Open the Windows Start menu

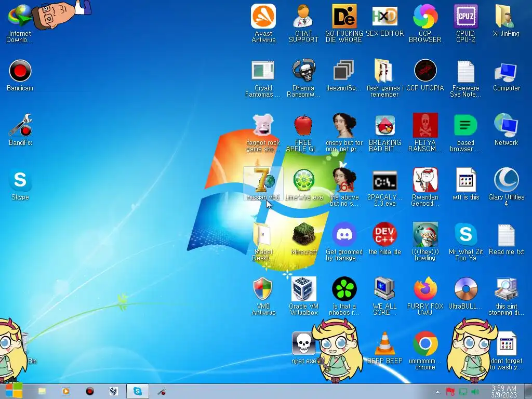(14, 391)
